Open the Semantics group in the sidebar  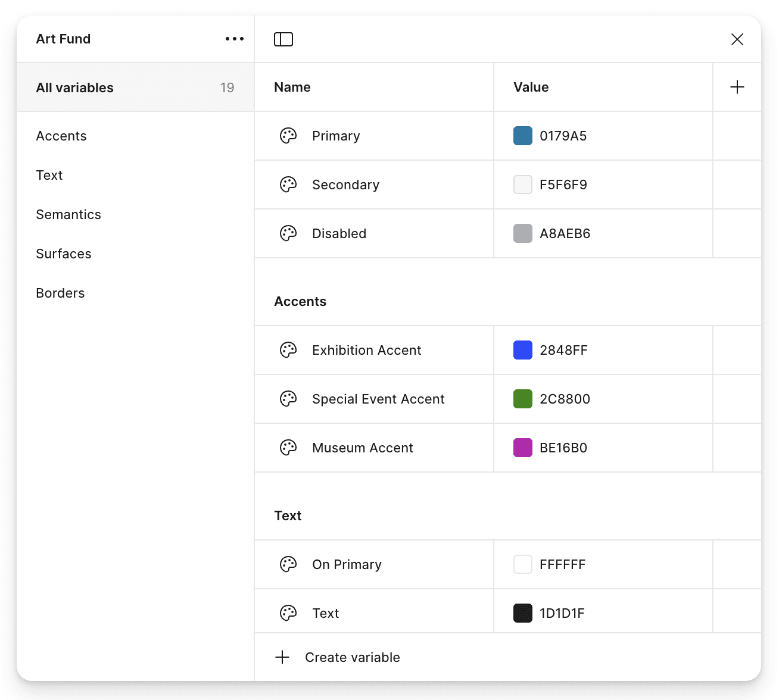pos(68,214)
